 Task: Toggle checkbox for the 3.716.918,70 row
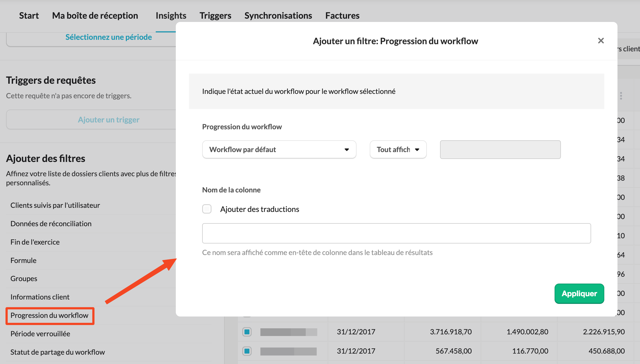pos(247,332)
